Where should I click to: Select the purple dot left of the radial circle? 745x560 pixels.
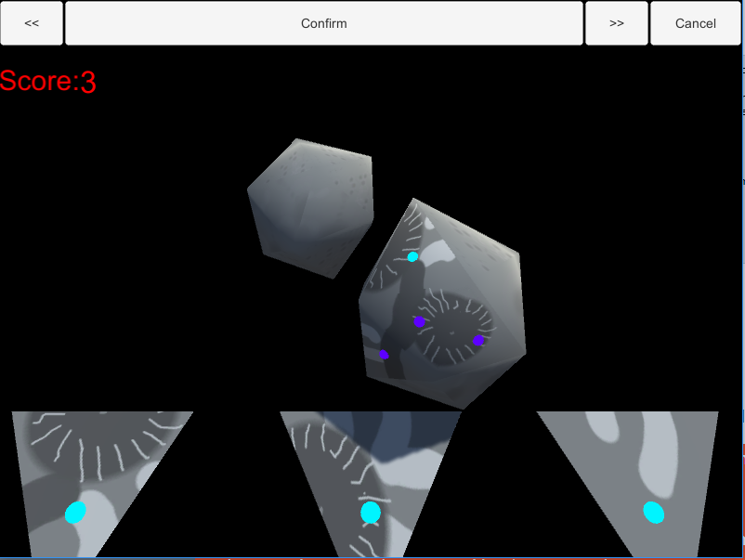(x=419, y=322)
